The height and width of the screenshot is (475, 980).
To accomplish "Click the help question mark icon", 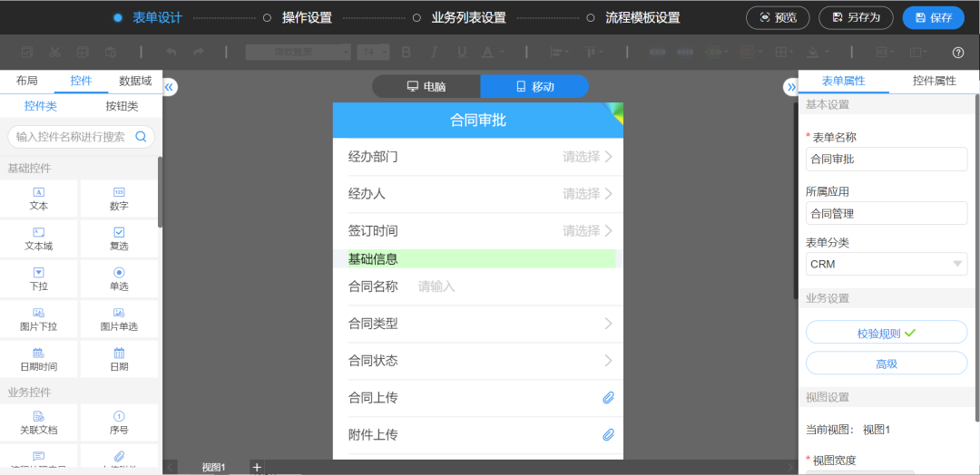I will click(x=958, y=53).
